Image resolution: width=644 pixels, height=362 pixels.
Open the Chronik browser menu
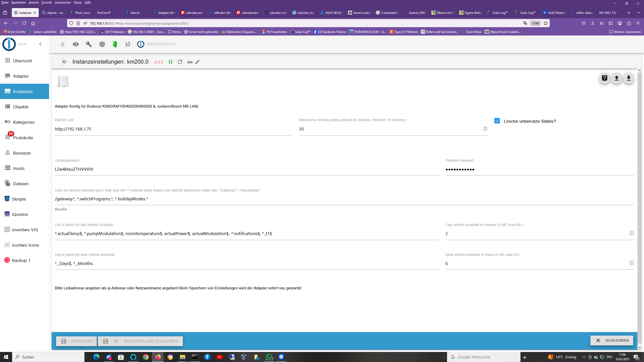pos(47,3)
